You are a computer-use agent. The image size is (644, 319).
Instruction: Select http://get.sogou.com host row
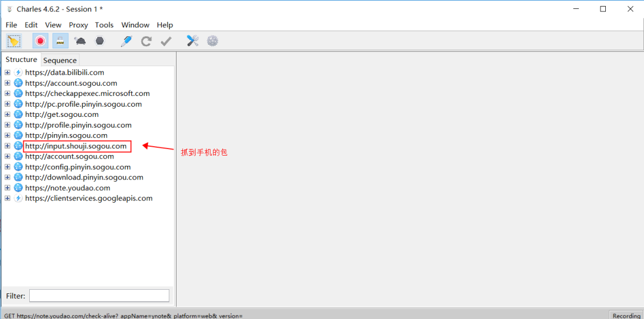pyautogui.click(x=61, y=114)
